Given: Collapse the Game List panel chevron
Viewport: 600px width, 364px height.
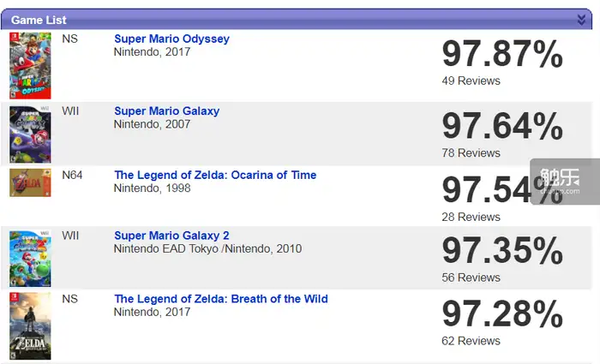Looking at the screenshot, I should click(581, 20).
